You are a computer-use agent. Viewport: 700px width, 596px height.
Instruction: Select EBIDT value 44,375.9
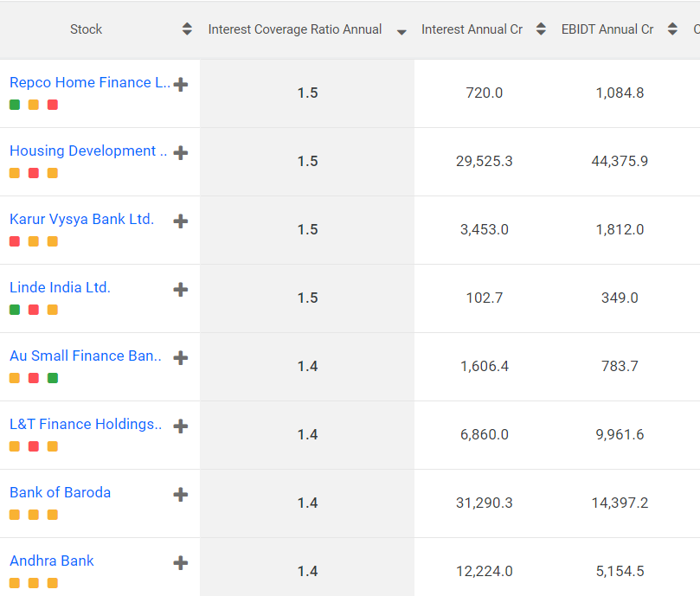coord(620,161)
